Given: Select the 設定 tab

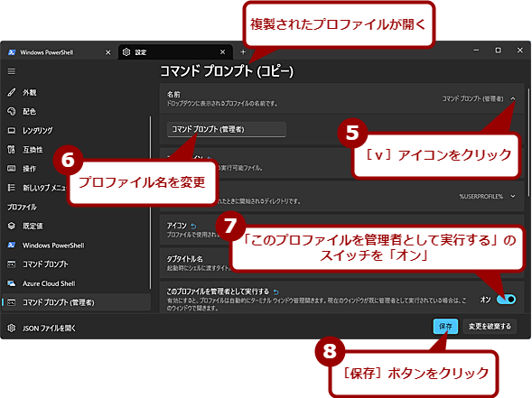Looking at the screenshot, I should [176, 52].
